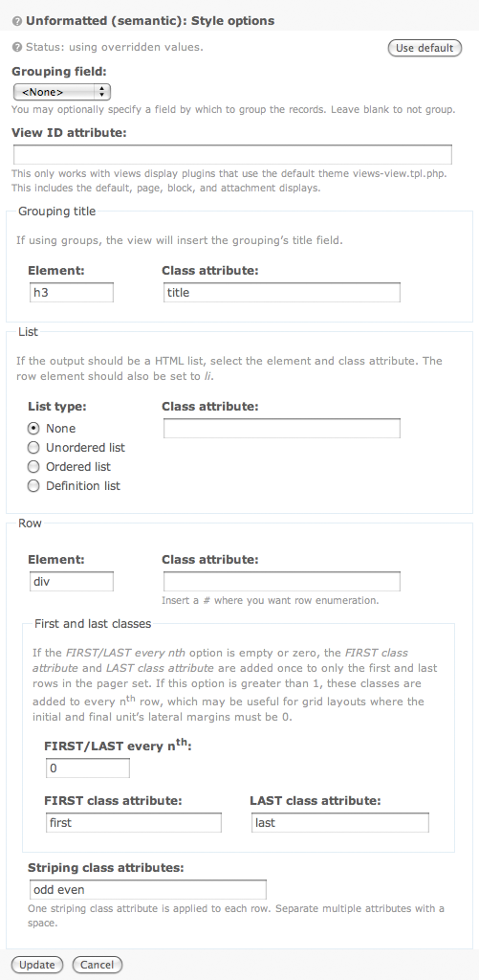Click the Cancel button
This screenshot has width=479, height=980.
point(97,965)
